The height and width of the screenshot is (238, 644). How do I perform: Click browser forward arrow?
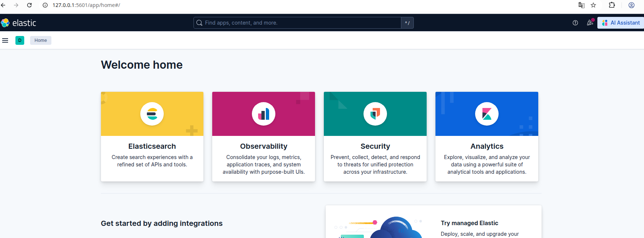point(16,5)
